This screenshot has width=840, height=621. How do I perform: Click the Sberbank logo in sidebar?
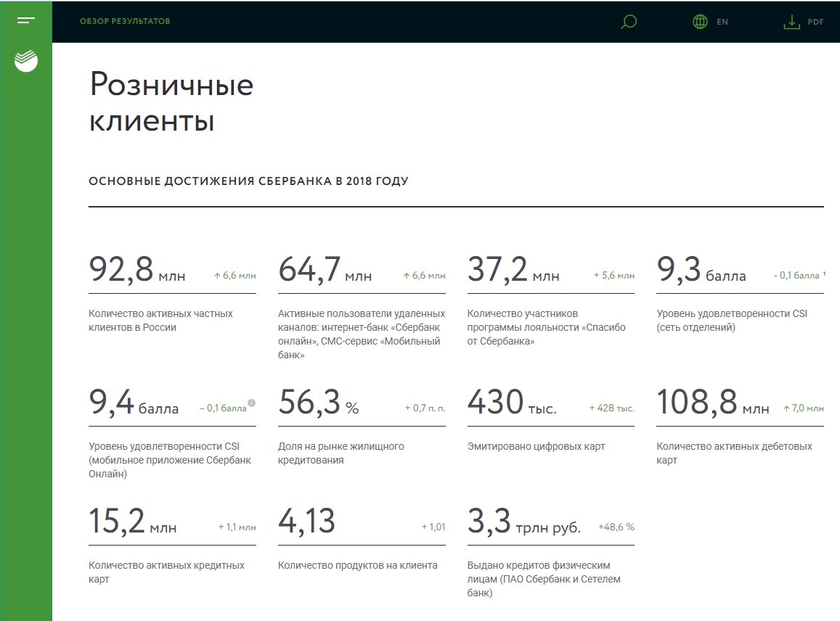tap(26, 61)
